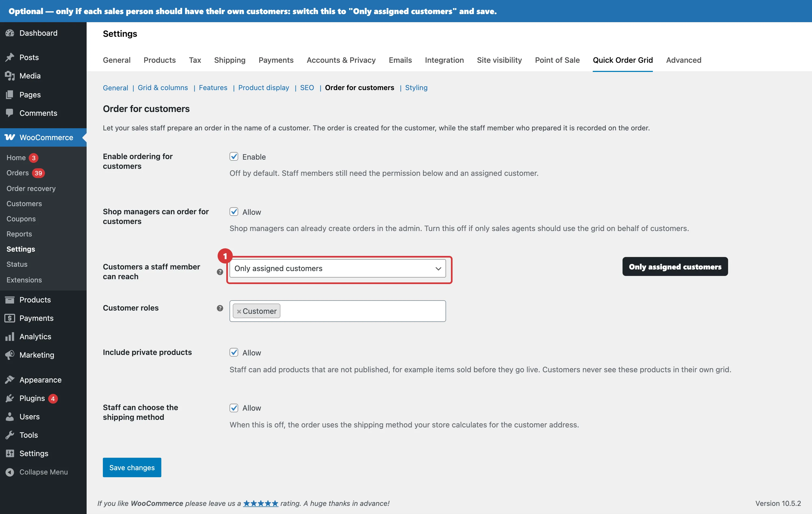812x514 pixels.
Task: Open the Point of Sale tab
Action: coord(557,60)
